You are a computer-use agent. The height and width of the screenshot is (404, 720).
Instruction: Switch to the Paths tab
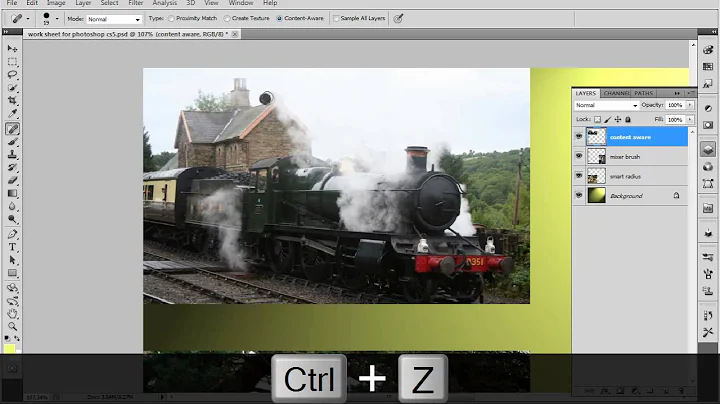643,93
